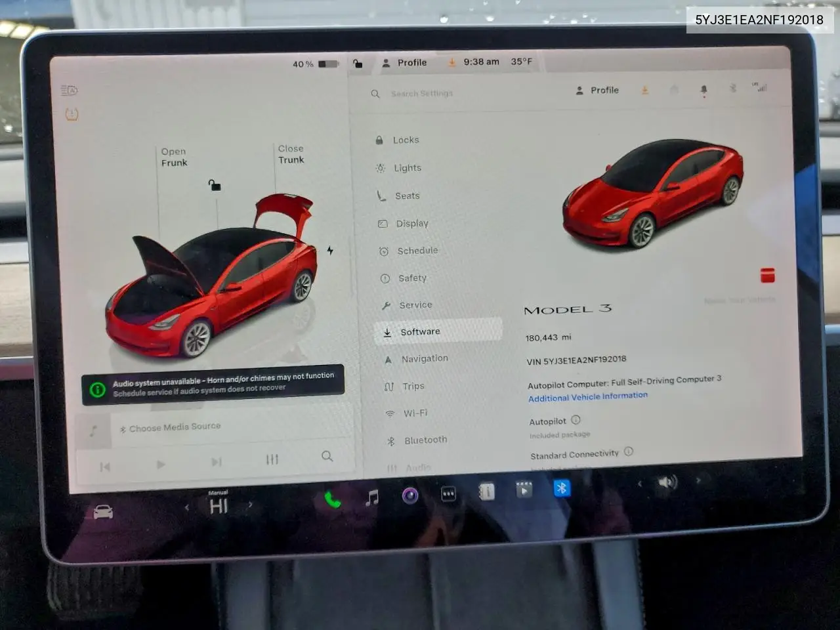Close the Trunk

click(x=291, y=154)
